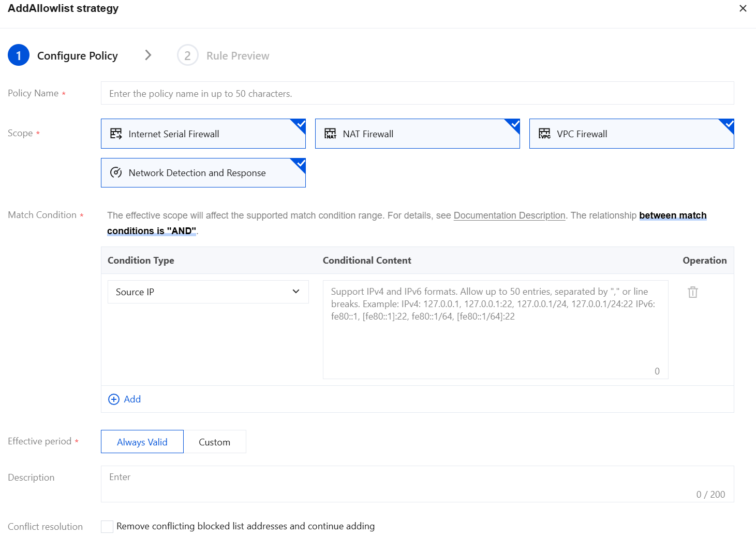Switch effective period to Custom

coord(215,442)
